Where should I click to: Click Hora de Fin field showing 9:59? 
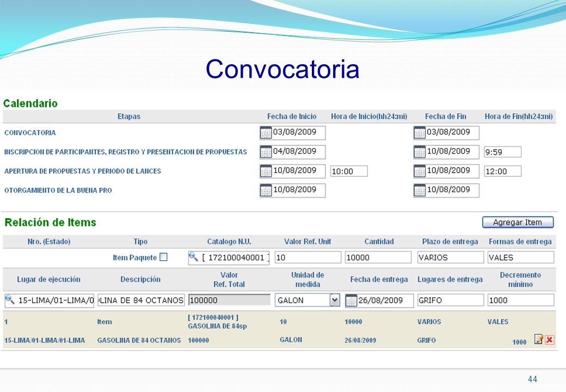click(502, 152)
